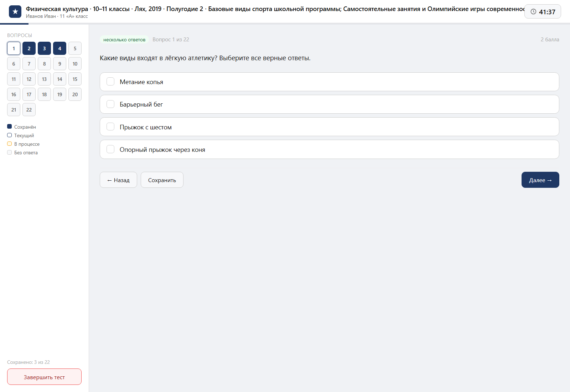The height and width of the screenshot is (392, 570).
Task: Save the answer with Сохранить
Action: 162,180
